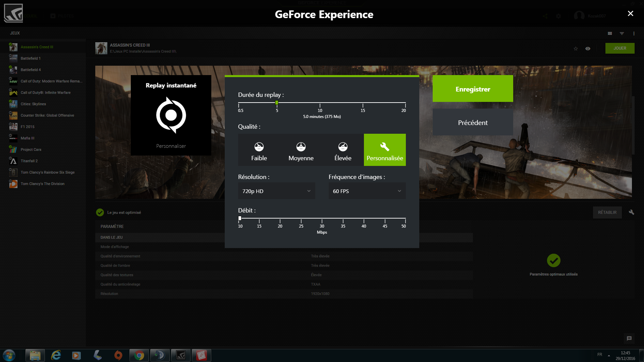Switch to grid view icon
The height and width of the screenshot is (362, 644).
pos(610,34)
